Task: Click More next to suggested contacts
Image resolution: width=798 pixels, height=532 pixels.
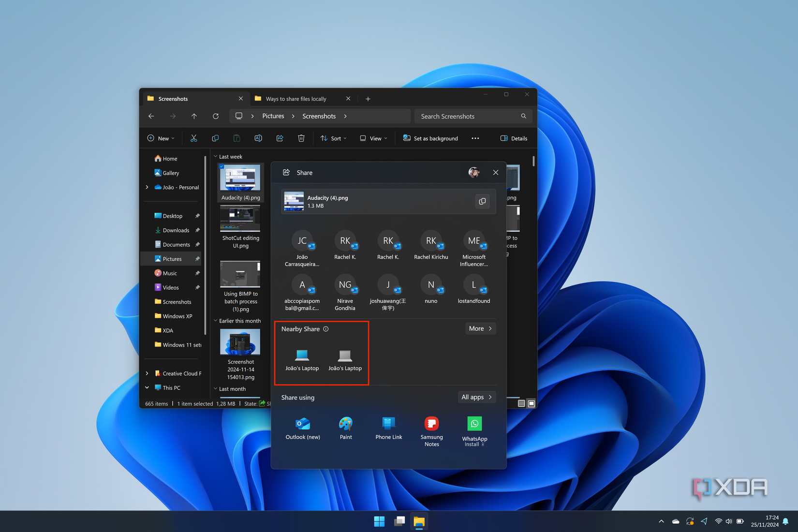Action: [480, 328]
